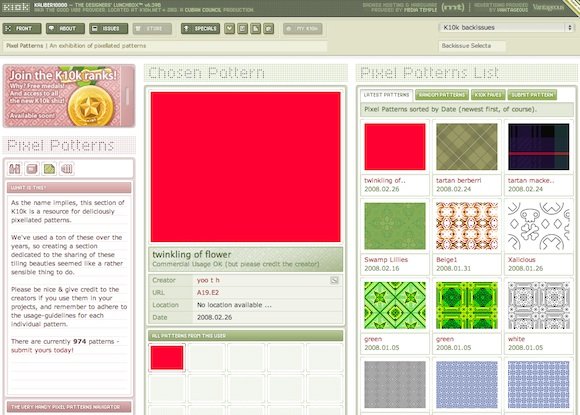The image size is (580, 415).
Task: Open the Front section button
Action: pyautogui.click(x=22, y=28)
